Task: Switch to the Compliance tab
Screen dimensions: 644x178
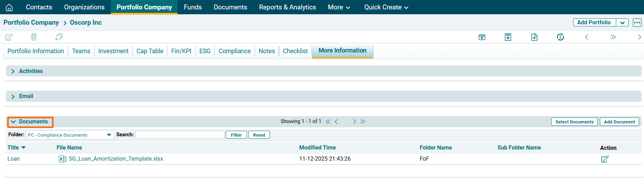Action: pyautogui.click(x=234, y=51)
